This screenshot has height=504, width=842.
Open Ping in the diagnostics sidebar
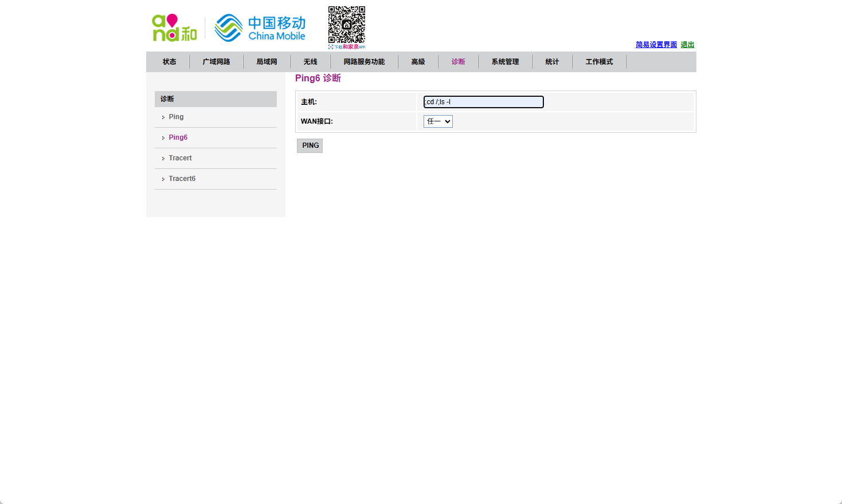point(176,117)
